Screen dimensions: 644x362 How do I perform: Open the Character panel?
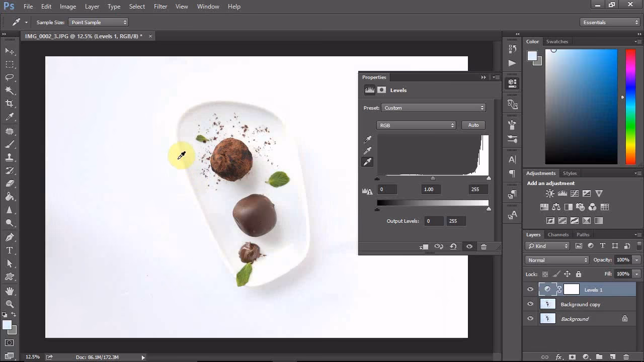(x=512, y=159)
